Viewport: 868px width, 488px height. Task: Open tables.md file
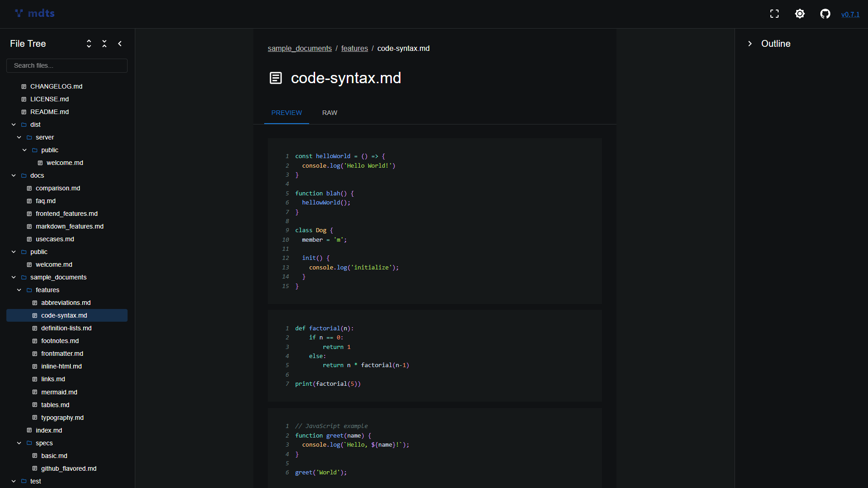55,405
